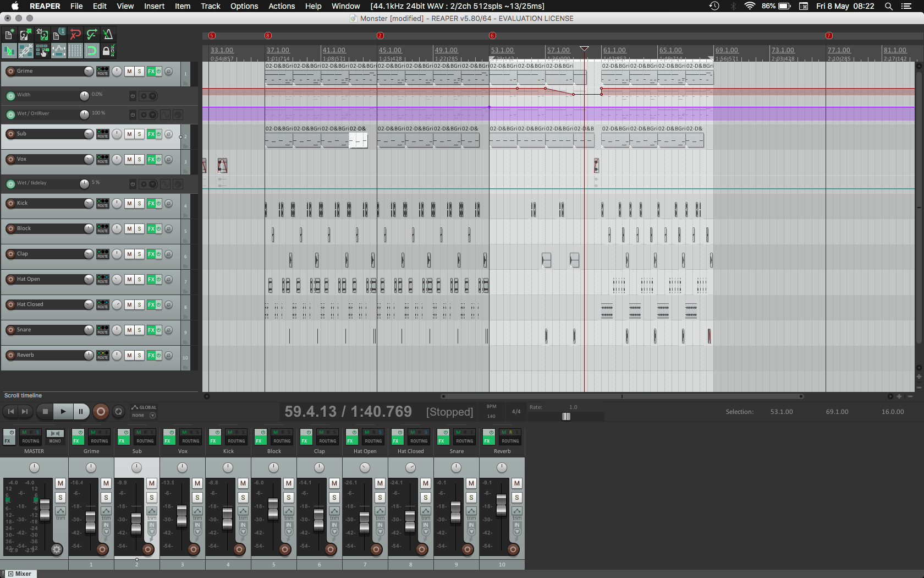Click the macOS Spotlight search icon

pos(888,6)
